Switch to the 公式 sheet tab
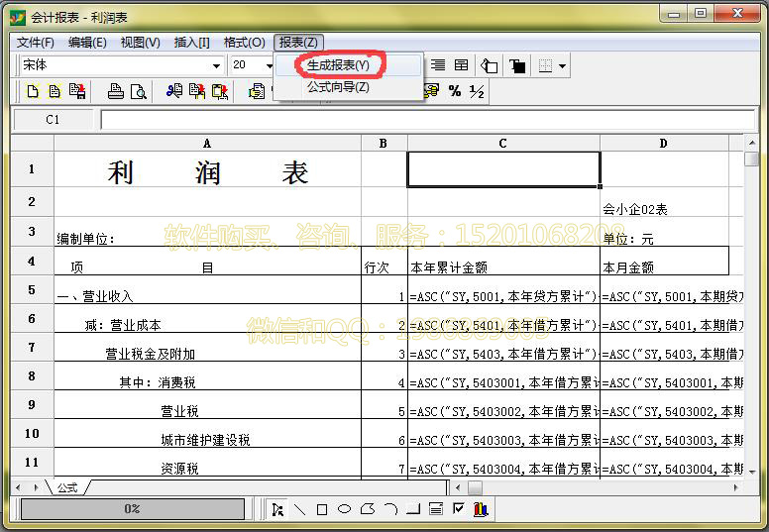The image size is (769, 532). (67, 487)
